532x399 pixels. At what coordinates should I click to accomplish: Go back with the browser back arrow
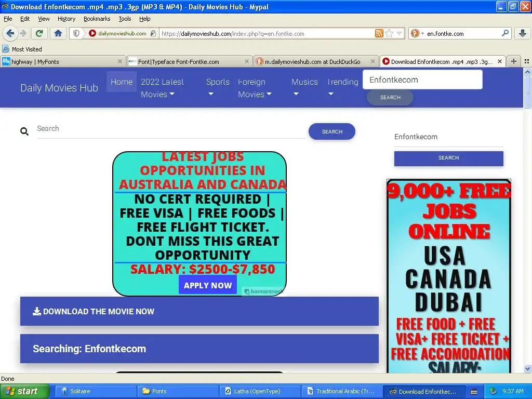point(10,33)
